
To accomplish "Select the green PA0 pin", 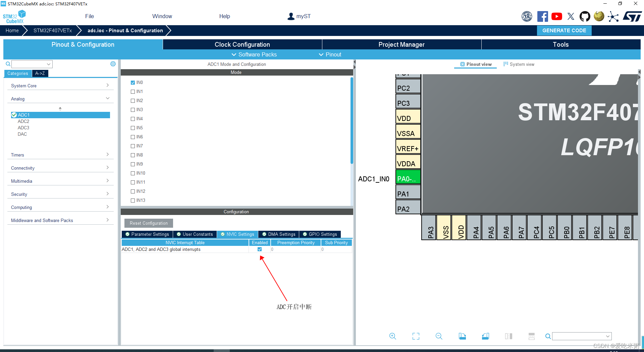I will [x=408, y=177].
